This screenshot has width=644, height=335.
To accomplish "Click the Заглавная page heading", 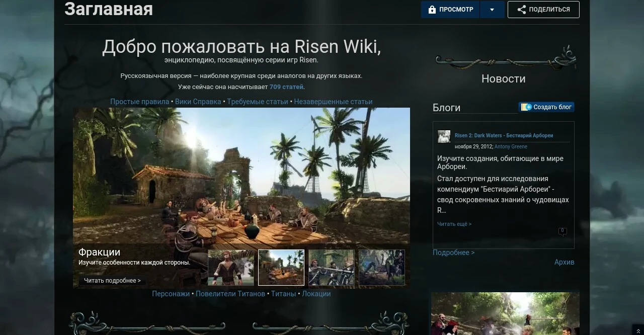I will pyautogui.click(x=109, y=9).
